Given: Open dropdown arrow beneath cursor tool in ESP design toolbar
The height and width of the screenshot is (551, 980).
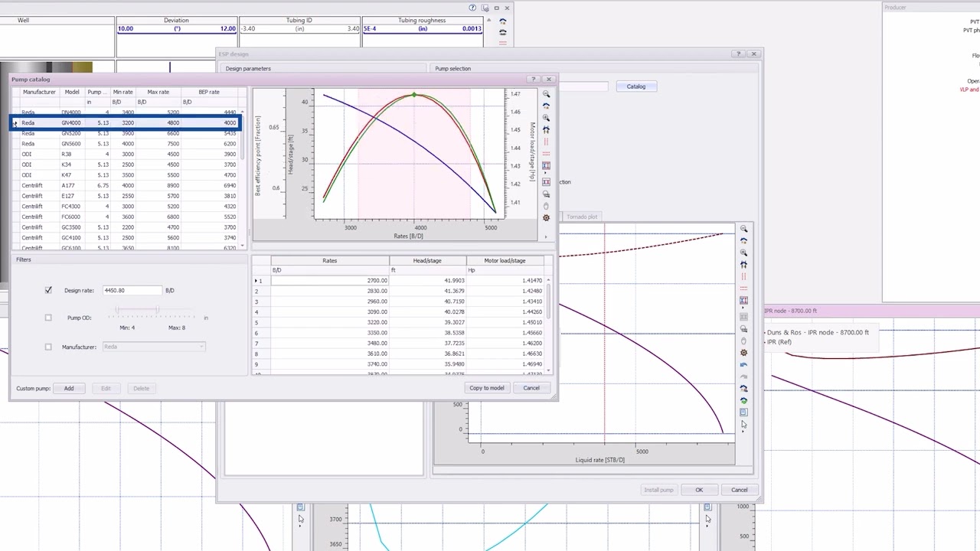Looking at the screenshot, I should click(x=743, y=432).
